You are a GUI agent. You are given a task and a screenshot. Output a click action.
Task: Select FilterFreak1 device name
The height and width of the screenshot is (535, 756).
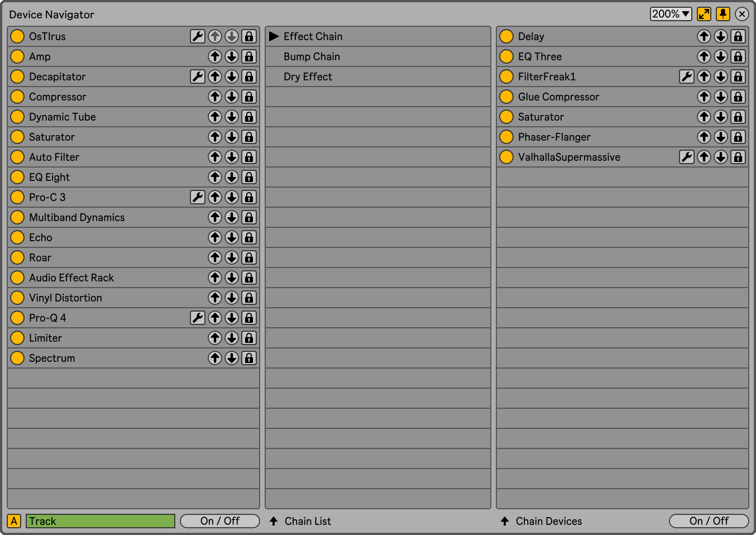coord(547,77)
